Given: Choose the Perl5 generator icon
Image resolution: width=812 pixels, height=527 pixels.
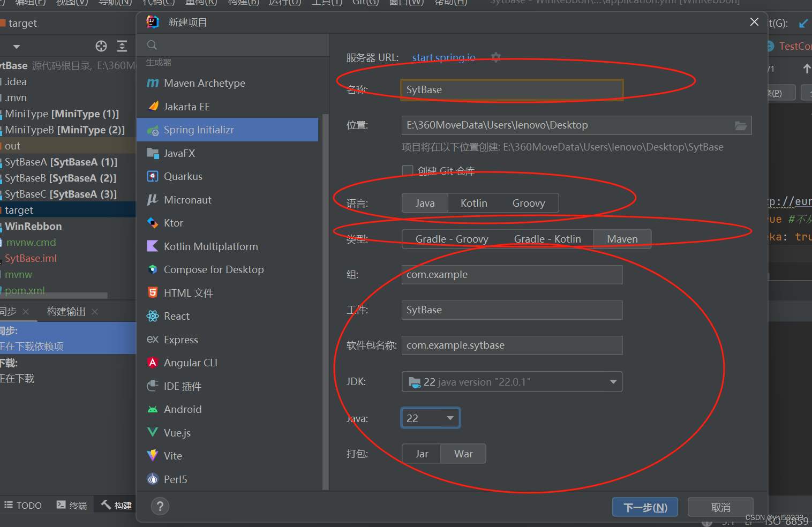Looking at the screenshot, I should [153, 479].
